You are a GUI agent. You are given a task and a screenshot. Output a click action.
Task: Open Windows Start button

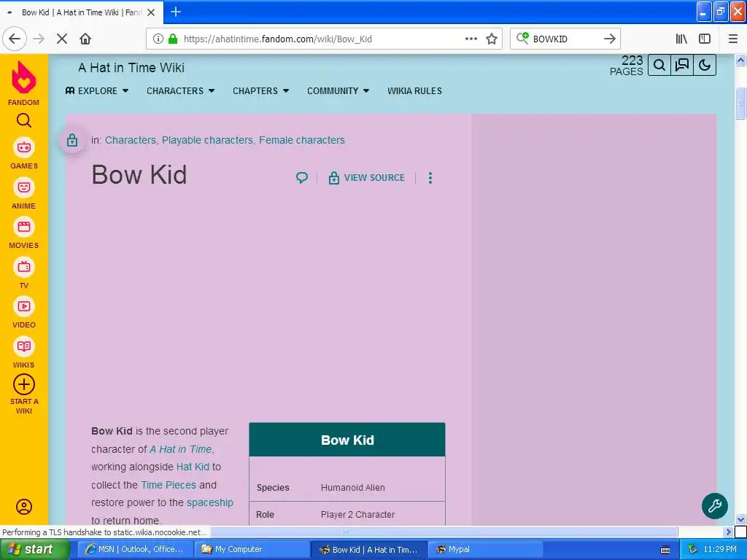(x=34, y=550)
